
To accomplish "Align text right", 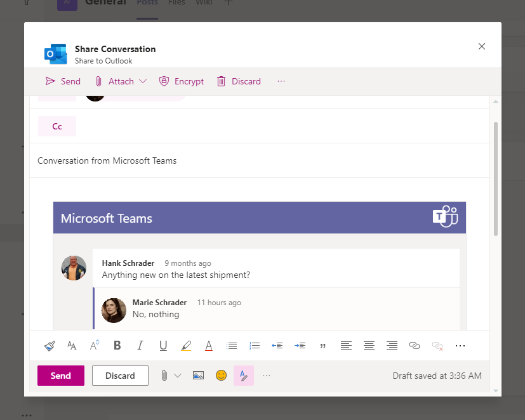I will click(392, 346).
